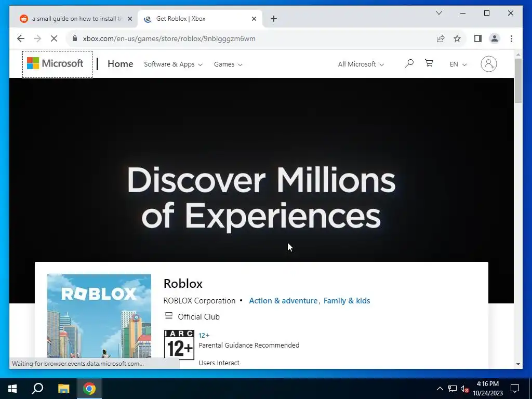Image resolution: width=532 pixels, height=399 pixels.
Task: Open the Chrome three-dot menu
Action: coord(511,38)
